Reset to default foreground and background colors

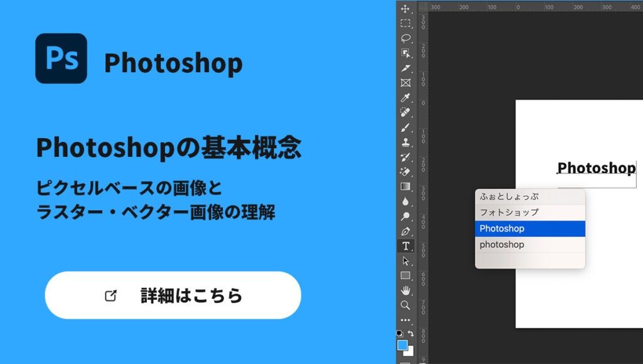tap(399, 334)
